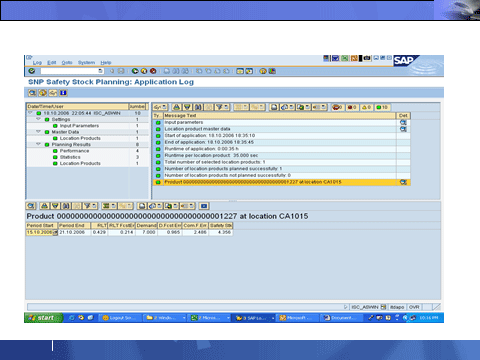This screenshot has width=480, height=360.
Task: Click the Find icon in message toolbar
Action: click(198, 107)
